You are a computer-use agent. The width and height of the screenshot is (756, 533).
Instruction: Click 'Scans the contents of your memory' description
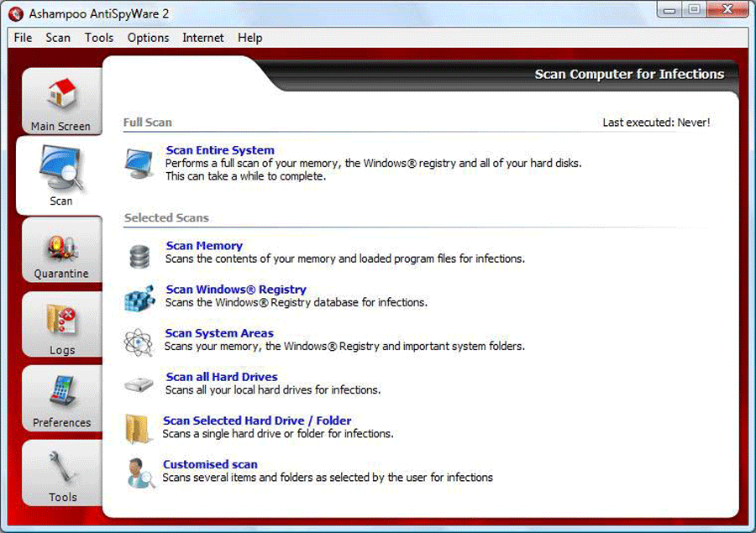click(344, 259)
